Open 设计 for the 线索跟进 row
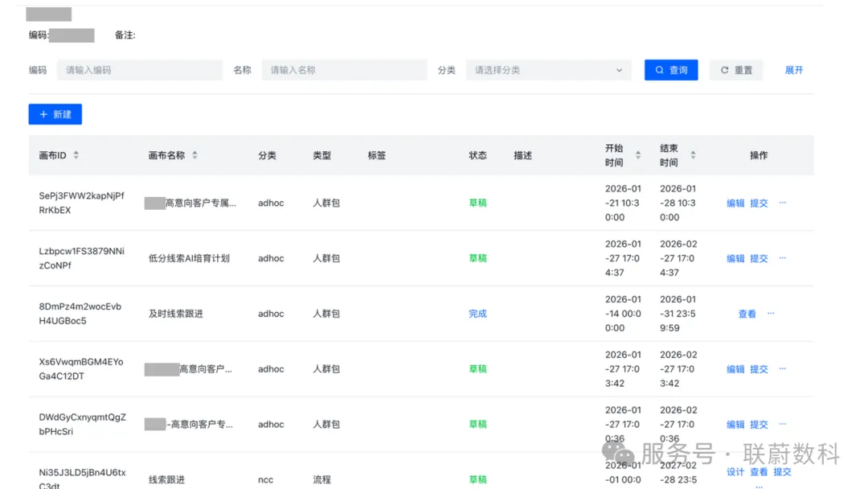The height and width of the screenshot is (489, 868). coord(734,473)
